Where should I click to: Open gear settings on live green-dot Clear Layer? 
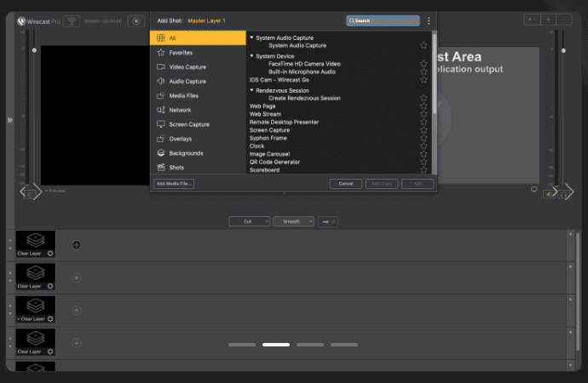click(x=50, y=319)
